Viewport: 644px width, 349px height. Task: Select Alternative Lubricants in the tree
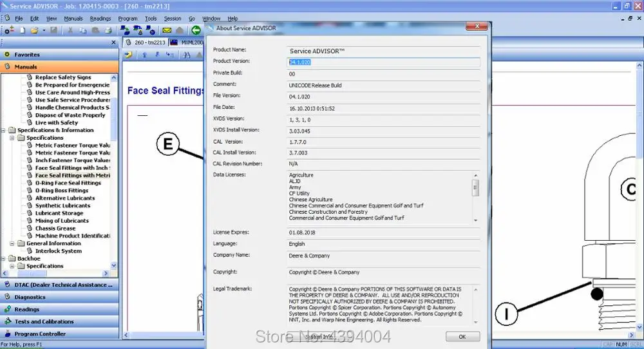(x=65, y=198)
